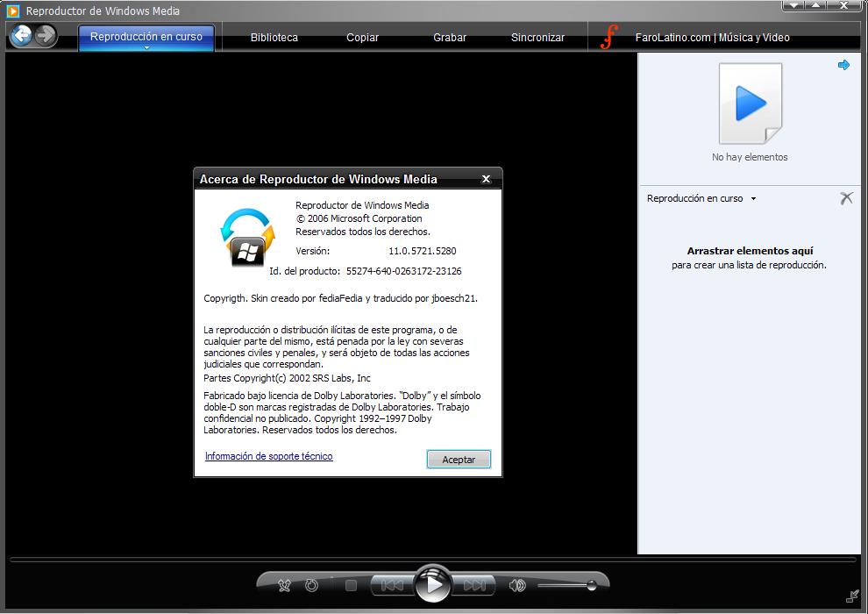
Task: Turn on repeat playback
Action: click(x=311, y=585)
